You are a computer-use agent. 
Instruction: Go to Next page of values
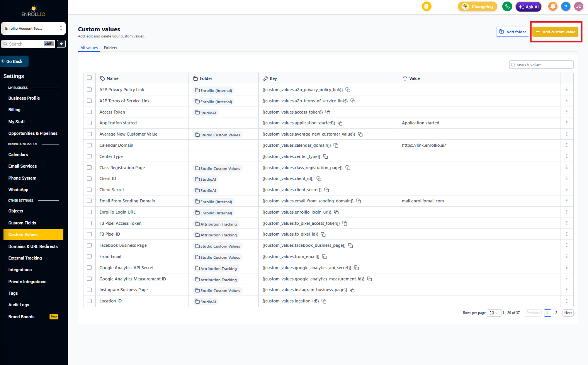pos(568,313)
